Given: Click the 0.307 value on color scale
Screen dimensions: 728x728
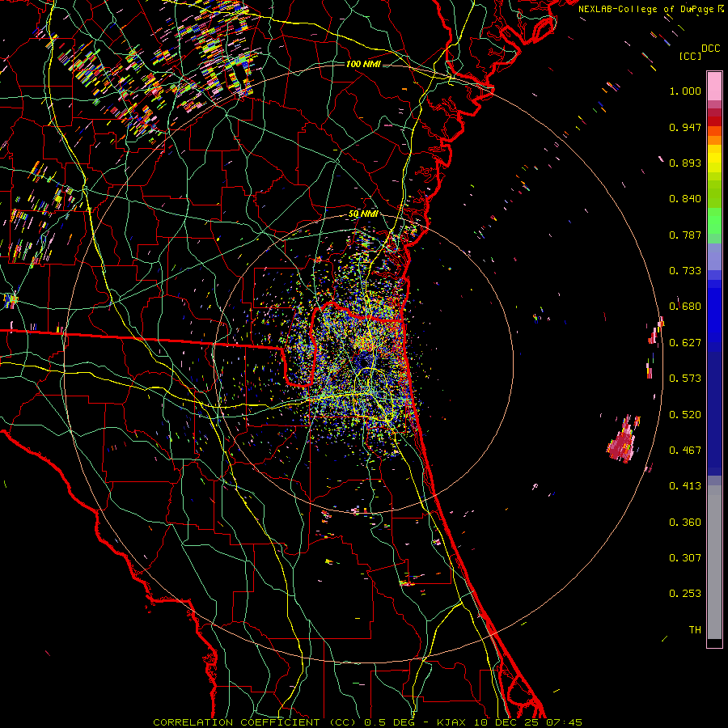Looking at the screenshot, I should (685, 558).
